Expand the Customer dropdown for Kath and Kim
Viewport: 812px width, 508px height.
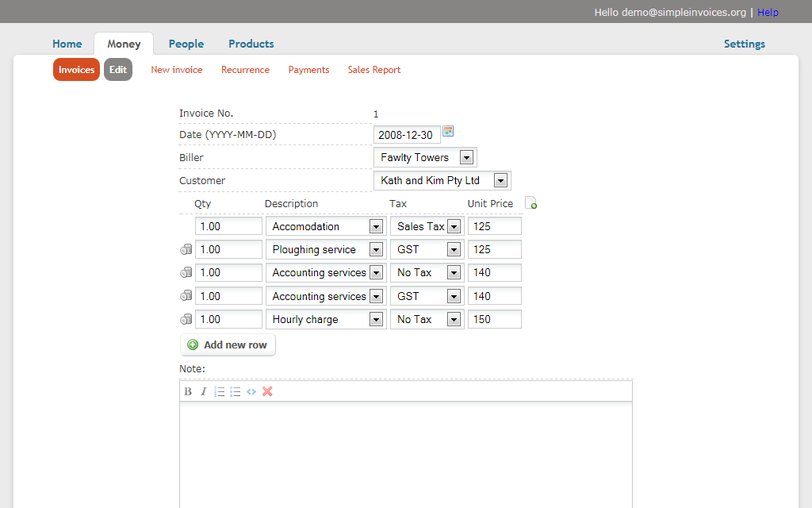click(x=500, y=179)
